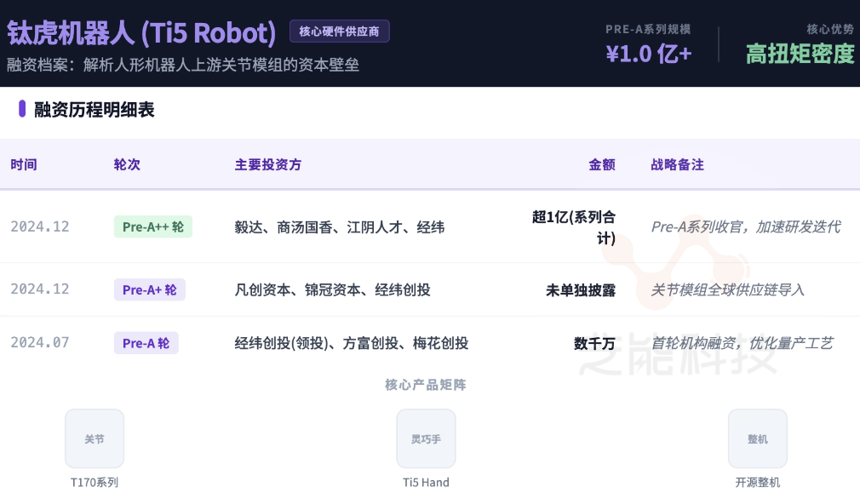Click the 金额 column header

coord(602,164)
